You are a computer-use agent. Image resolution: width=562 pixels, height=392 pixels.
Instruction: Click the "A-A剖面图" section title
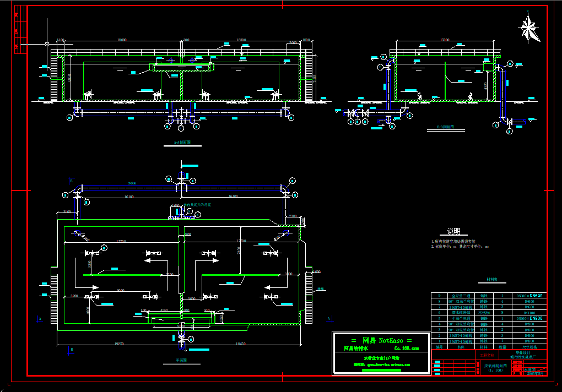[182, 143]
